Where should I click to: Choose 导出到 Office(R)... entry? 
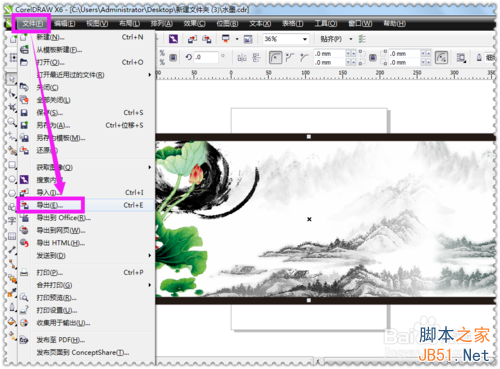[x=86, y=218]
